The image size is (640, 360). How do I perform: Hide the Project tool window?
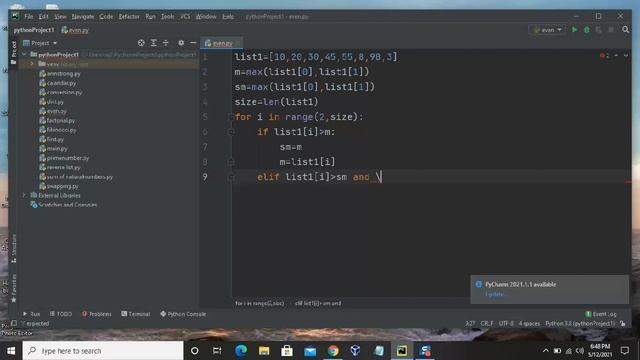(193, 43)
